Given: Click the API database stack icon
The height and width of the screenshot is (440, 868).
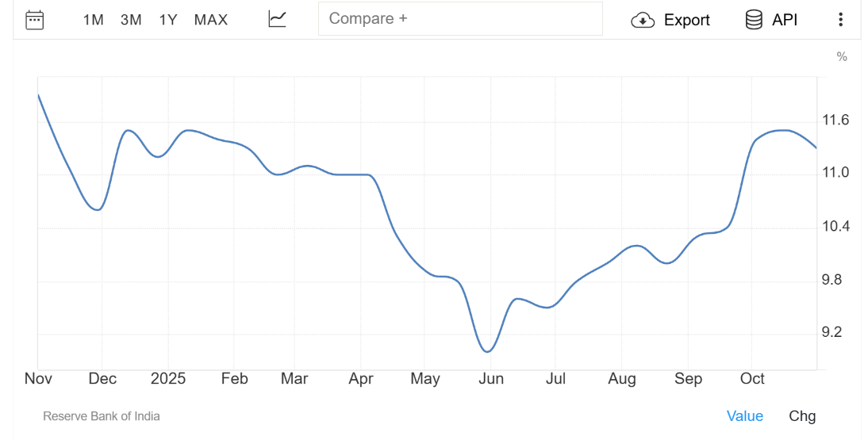Looking at the screenshot, I should [x=754, y=20].
